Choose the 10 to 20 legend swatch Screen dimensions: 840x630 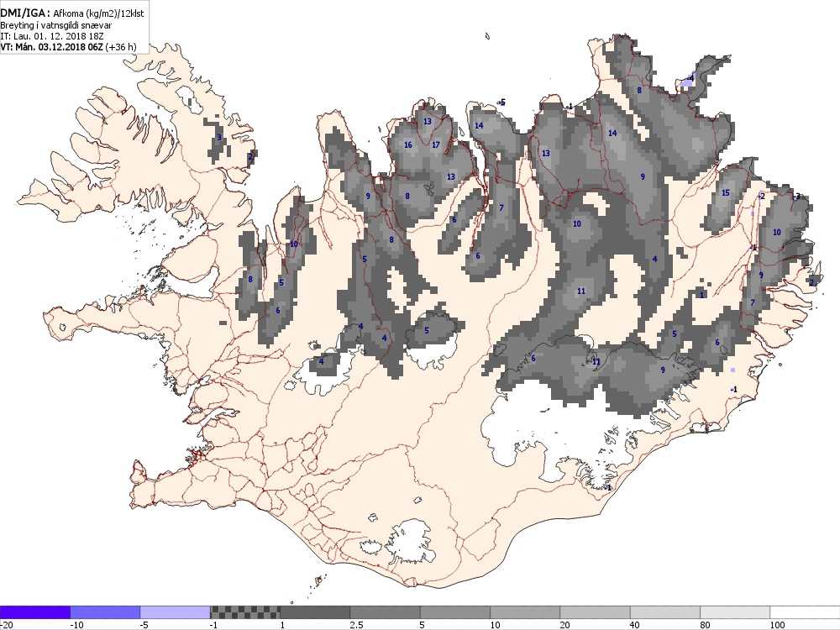point(525,612)
